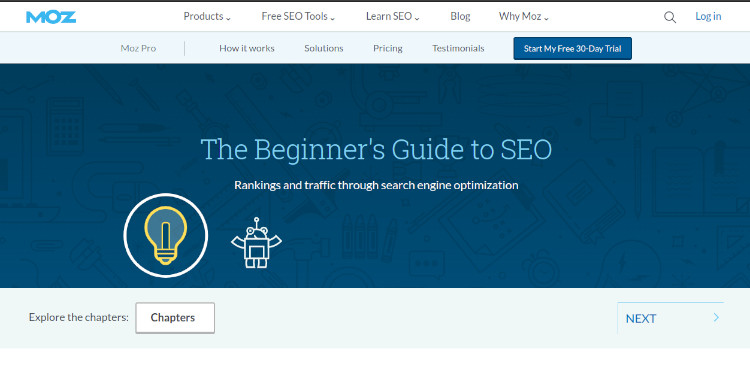Select the robot chapter icon
750x379 pixels.
[x=256, y=243]
